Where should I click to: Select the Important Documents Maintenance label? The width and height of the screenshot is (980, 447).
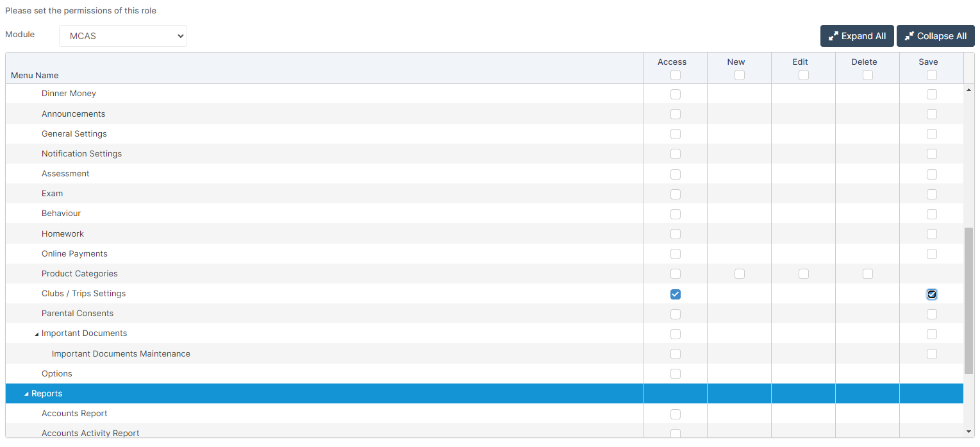pyautogui.click(x=121, y=354)
